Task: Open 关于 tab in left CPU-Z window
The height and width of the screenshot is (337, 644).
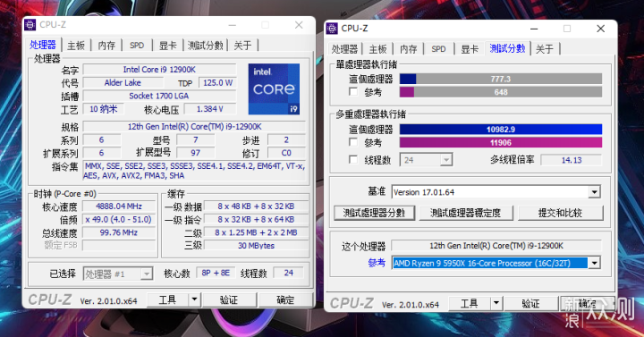Action: point(242,46)
